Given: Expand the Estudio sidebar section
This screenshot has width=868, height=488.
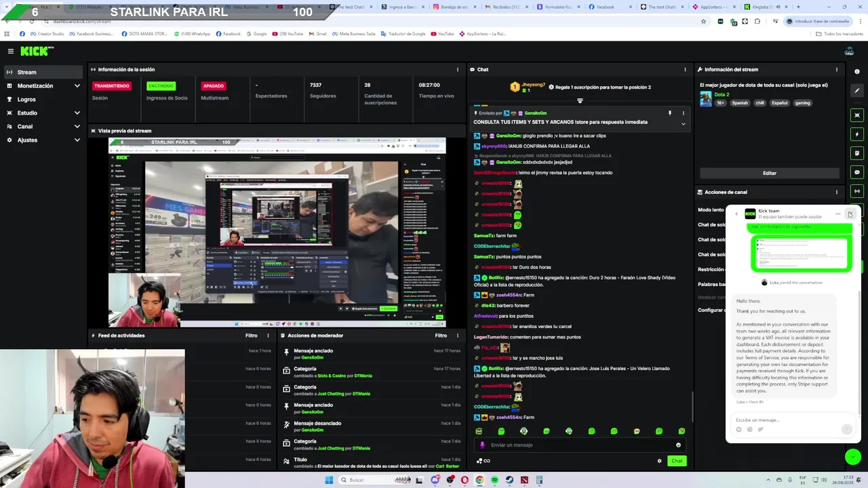Looking at the screenshot, I should pyautogui.click(x=43, y=113).
